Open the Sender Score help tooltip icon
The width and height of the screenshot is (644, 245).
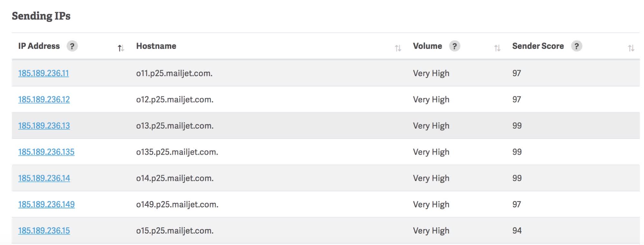point(576,46)
